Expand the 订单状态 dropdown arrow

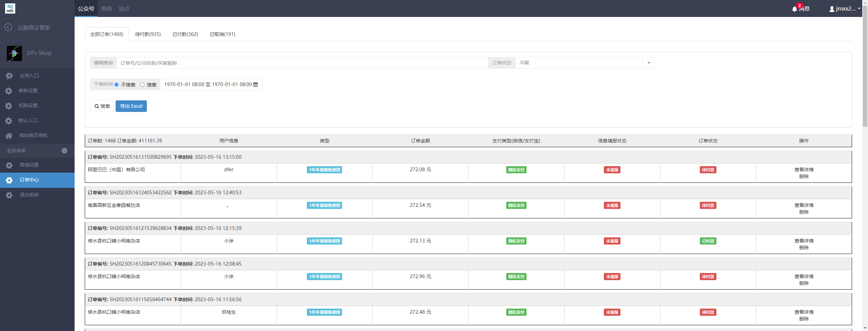pos(649,63)
